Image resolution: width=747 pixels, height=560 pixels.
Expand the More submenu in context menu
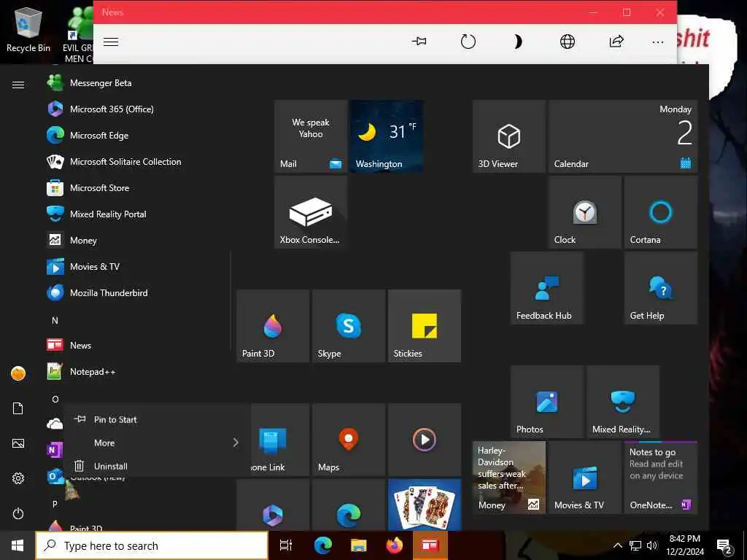[x=157, y=443]
